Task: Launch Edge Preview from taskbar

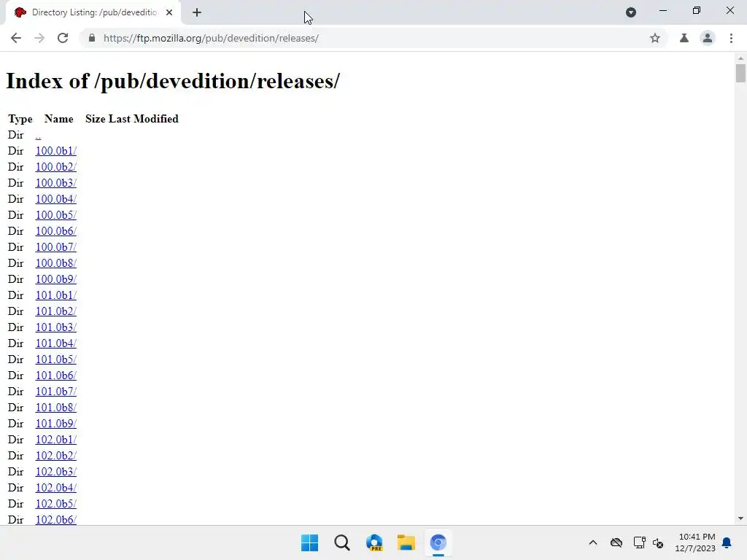Action: [x=374, y=542]
